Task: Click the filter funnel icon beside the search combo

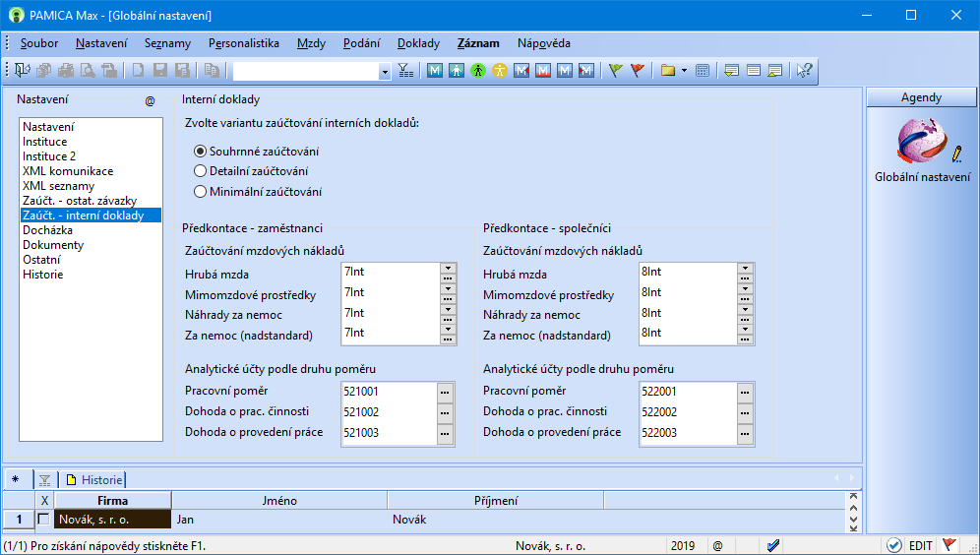Action: (x=405, y=71)
